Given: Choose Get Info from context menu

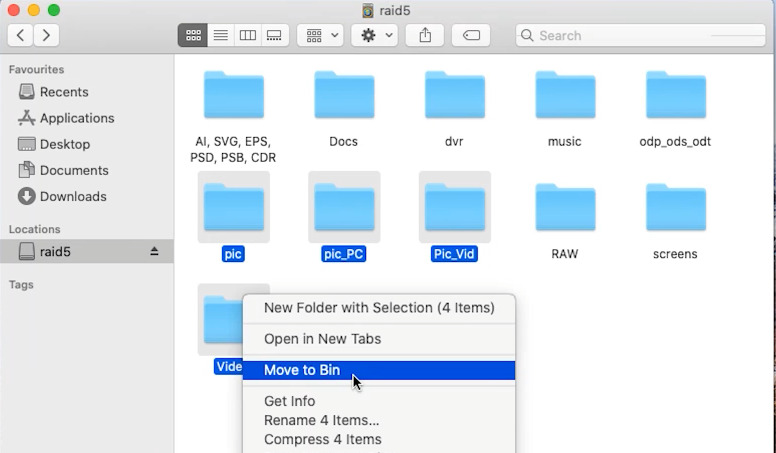Looking at the screenshot, I should [379, 401].
